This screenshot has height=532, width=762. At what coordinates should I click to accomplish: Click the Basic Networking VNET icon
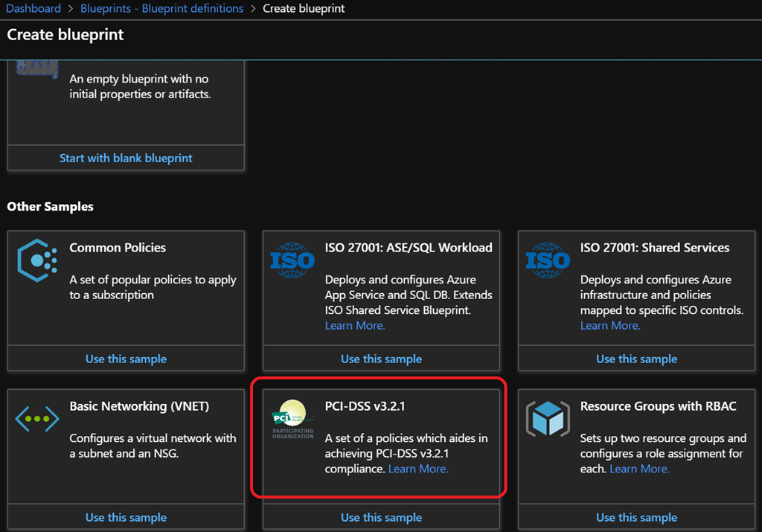click(37, 418)
